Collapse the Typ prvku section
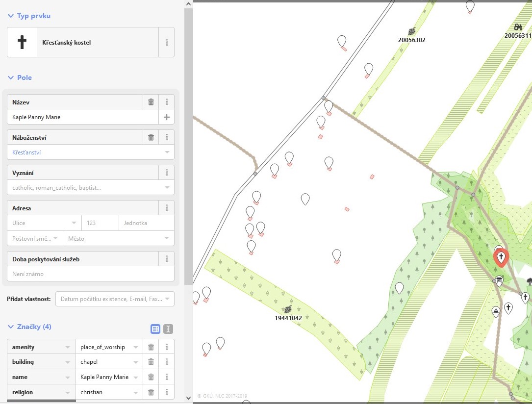The image size is (532, 404). pyautogui.click(x=11, y=16)
